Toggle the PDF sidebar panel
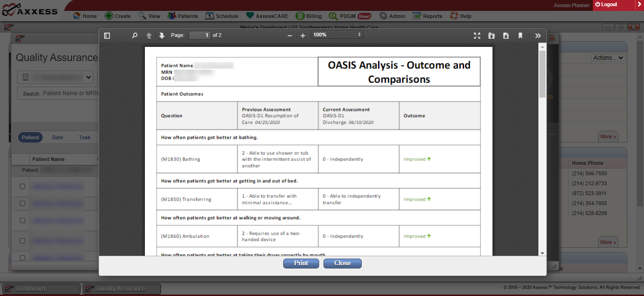 click(107, 35)
